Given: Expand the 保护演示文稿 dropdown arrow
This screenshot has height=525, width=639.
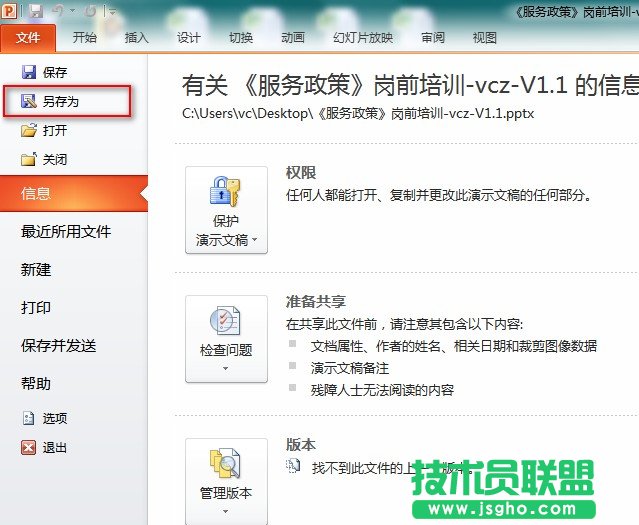Looking at the screenshot, I should coord(255,239).
